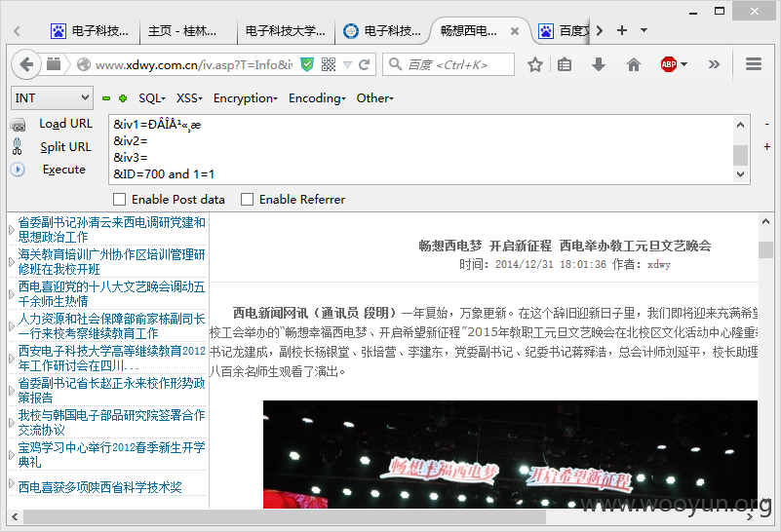Click inside the HackBar URL text area

click(x=422, y=149)
